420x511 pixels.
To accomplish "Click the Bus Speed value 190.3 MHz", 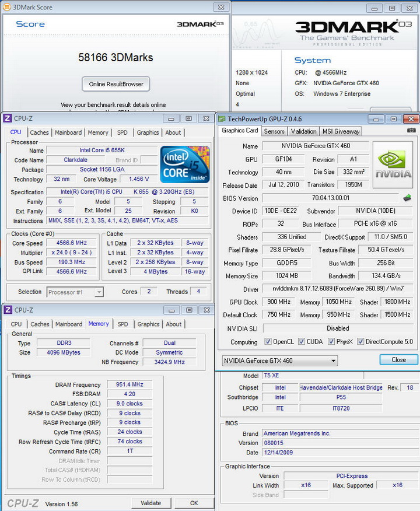I will [x=72, y=262].
